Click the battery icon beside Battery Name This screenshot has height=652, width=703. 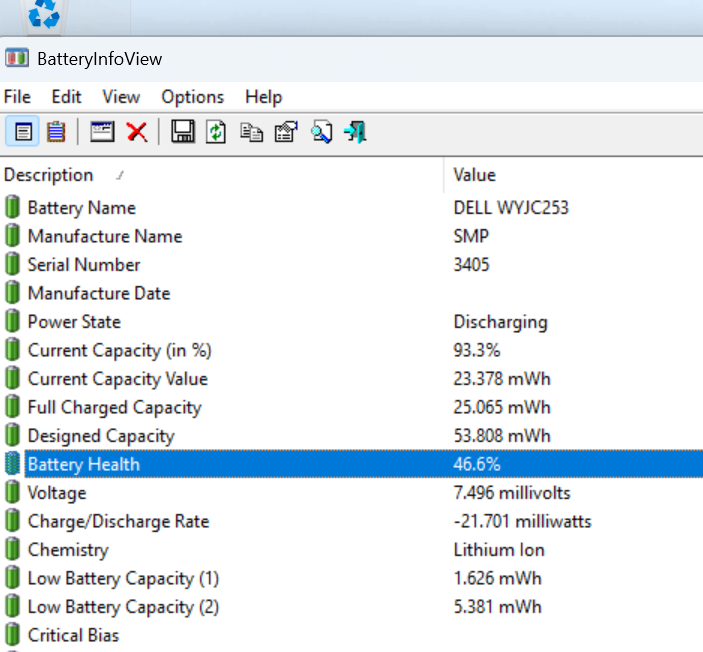(13, 208)
